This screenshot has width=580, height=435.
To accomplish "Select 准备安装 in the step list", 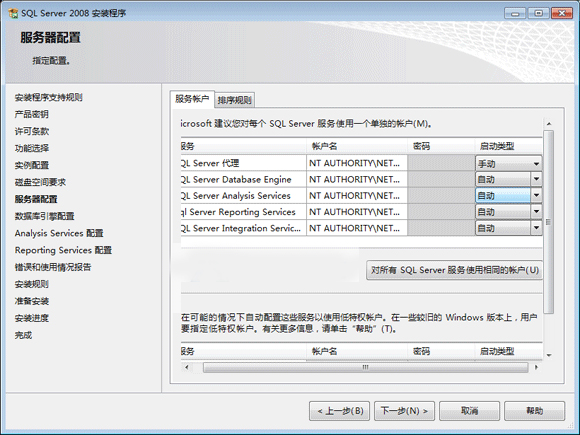I will pos(31,301).
